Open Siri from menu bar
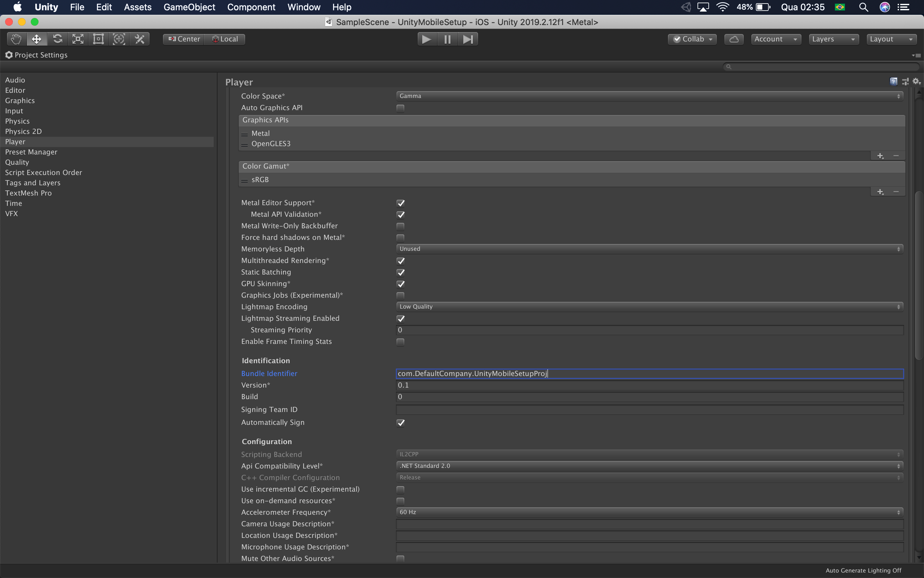924x578 pixels. coord(885,7)
